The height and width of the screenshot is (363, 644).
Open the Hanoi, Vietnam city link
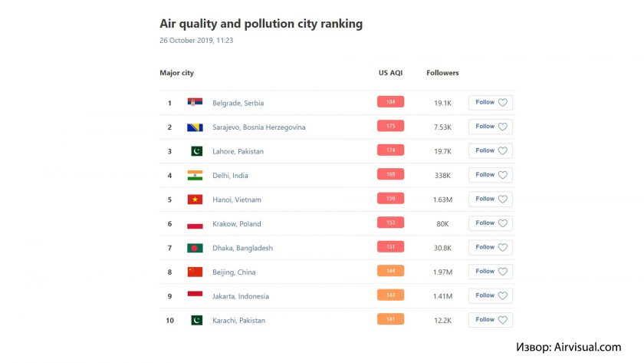tap(237, 200)
